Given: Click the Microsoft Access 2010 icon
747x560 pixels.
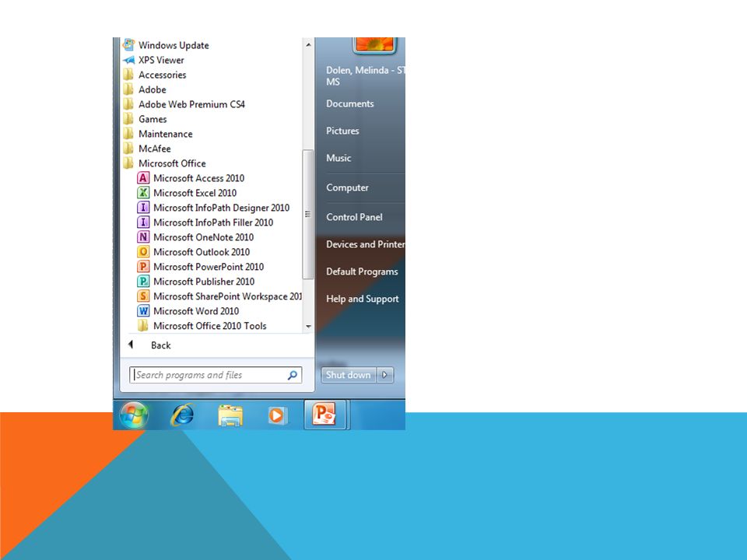Looking at the screenshot, I should click(x=143, y=178).
